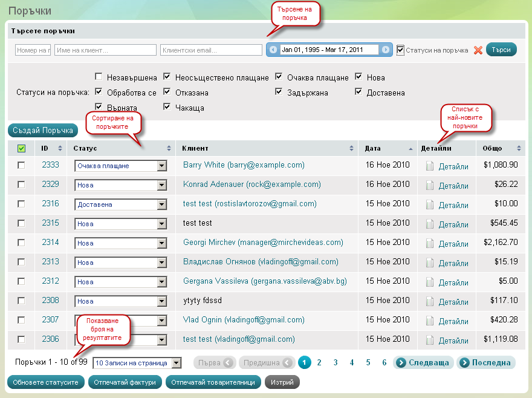Go to page 3 of results

tap(335, 362)
